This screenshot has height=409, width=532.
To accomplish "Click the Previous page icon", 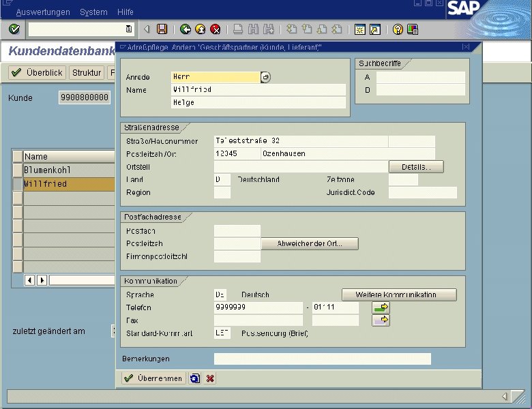I will pyautogui.click(x=307, y=29).
